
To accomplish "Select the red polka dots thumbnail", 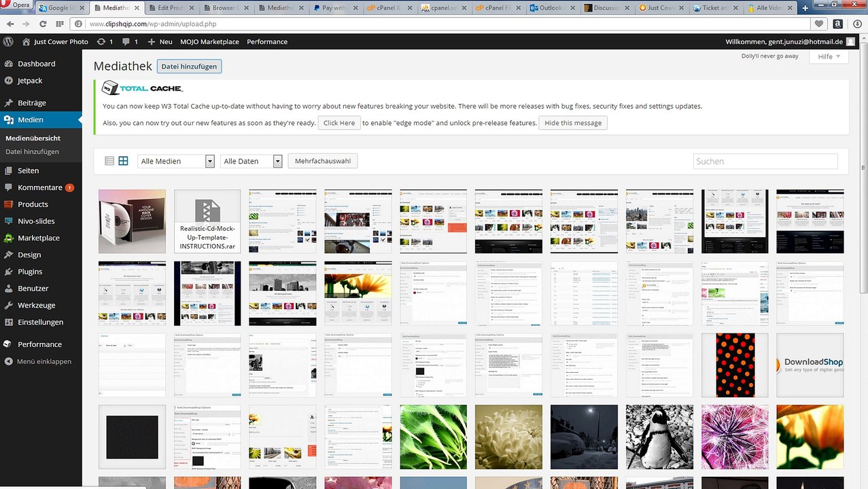I will [735, 365].
